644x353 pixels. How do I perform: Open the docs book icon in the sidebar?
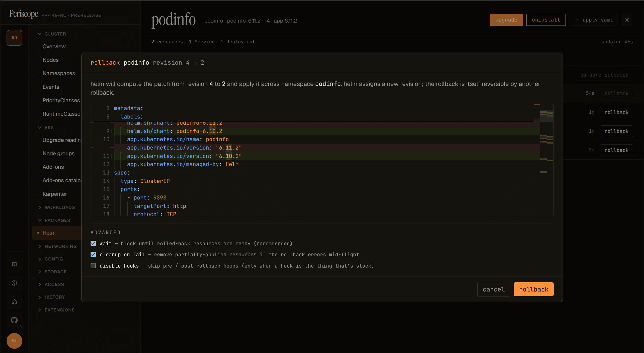pyautogui.click(x=14, y=264)
